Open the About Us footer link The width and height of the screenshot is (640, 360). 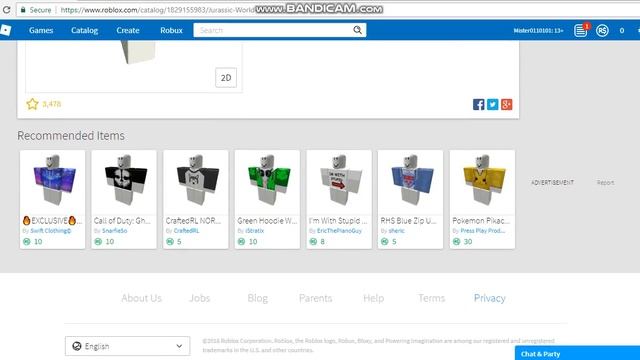coord(142,298)
